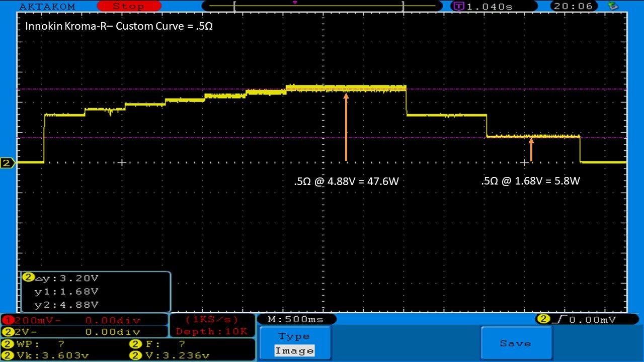Viewport: 644px width, 362px height.
Task: Click the long orange arrow at 4.88V
Action: (346, 126)
